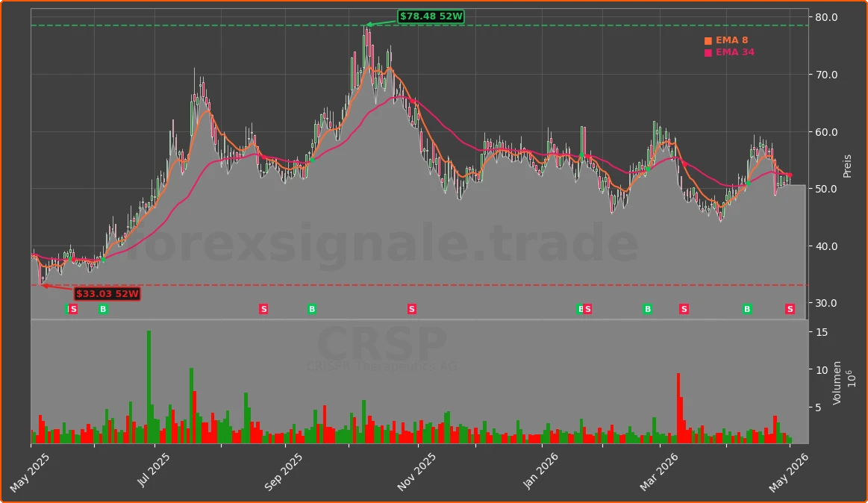
Task: Click the Preis axis title
Action: (x=847, y=166)
